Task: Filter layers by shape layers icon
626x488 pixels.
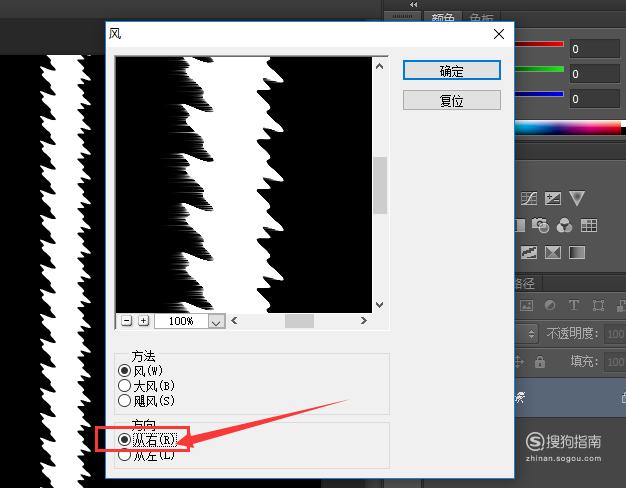Action: [598, 305]
